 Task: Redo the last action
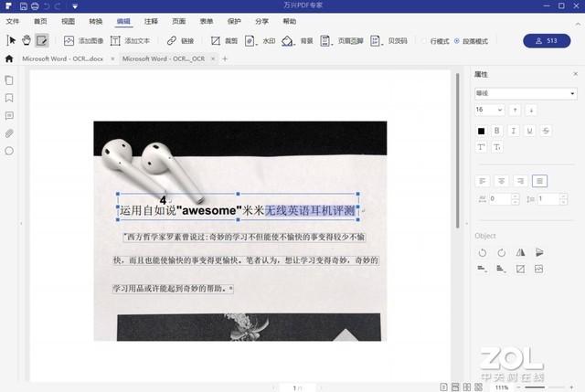57,6
